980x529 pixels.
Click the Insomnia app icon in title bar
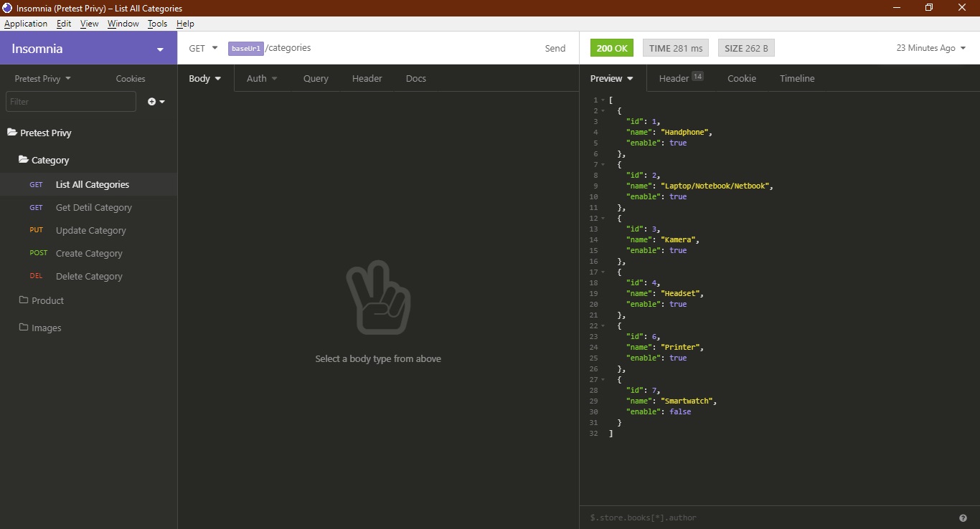tap(8, 8)
